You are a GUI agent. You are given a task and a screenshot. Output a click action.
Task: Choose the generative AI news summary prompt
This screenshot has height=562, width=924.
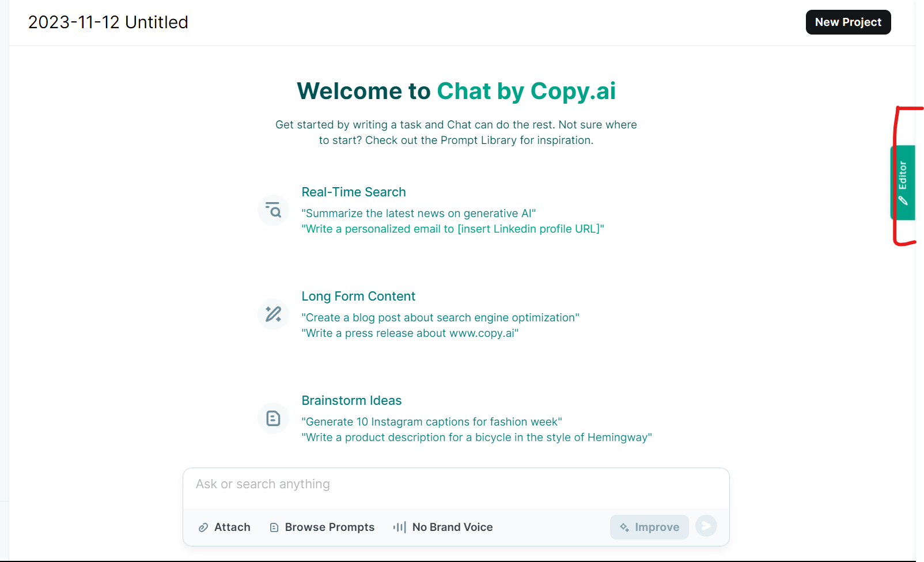point(419,214)
